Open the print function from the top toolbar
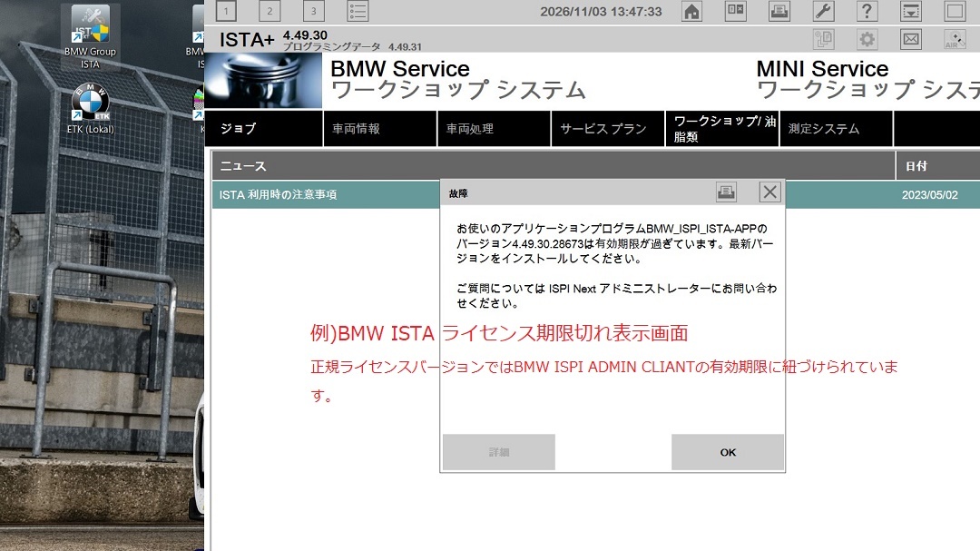The width and height of the screenshot is (980, 551). pyautogui.click(x=779, y=12)
